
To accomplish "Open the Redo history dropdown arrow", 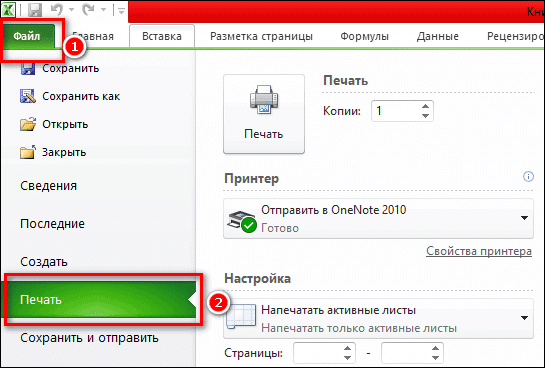I will point(103,10).
